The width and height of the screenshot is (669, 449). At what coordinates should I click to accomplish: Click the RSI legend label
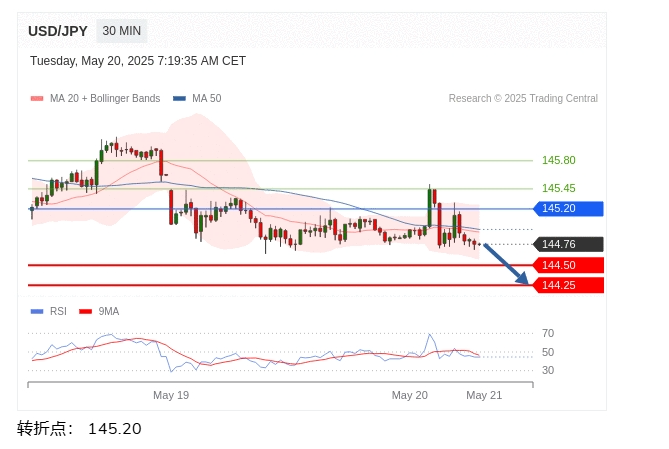[x=58, y=312]
